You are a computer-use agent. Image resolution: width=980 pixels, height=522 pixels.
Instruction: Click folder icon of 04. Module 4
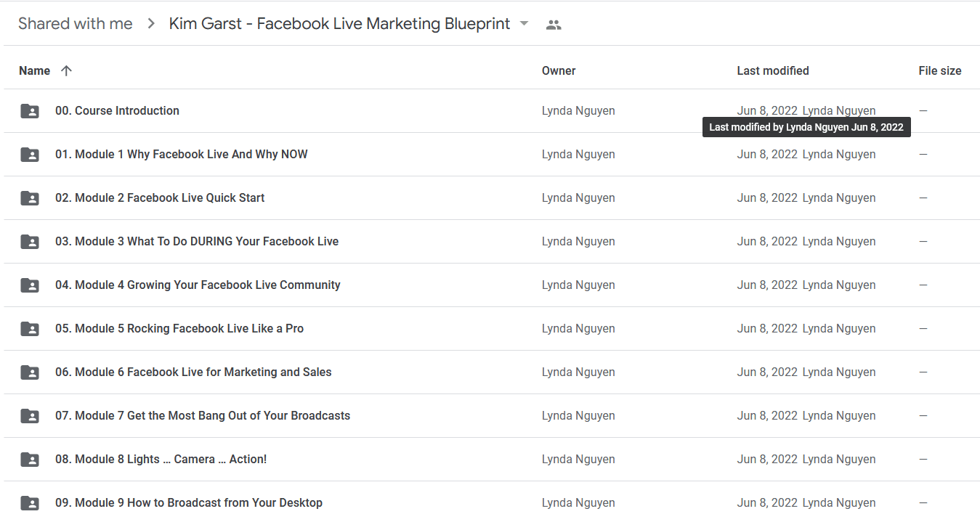(30, 285)
